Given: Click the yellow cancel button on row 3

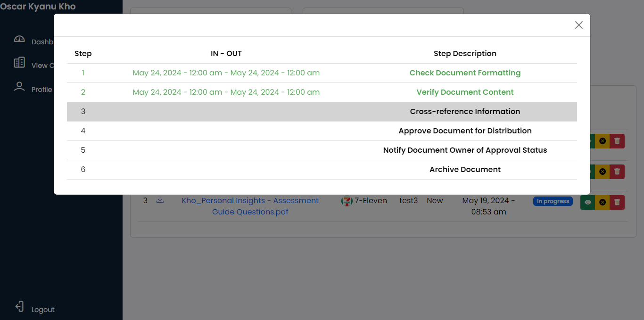Looking at the screenshot, I should point(603,202).
